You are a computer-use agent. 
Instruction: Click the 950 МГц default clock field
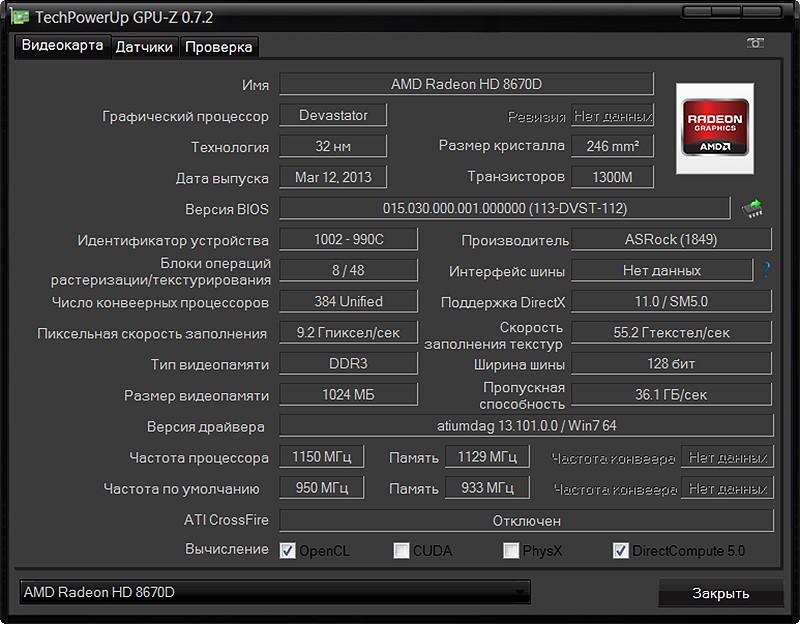click(x=321, y=488)
